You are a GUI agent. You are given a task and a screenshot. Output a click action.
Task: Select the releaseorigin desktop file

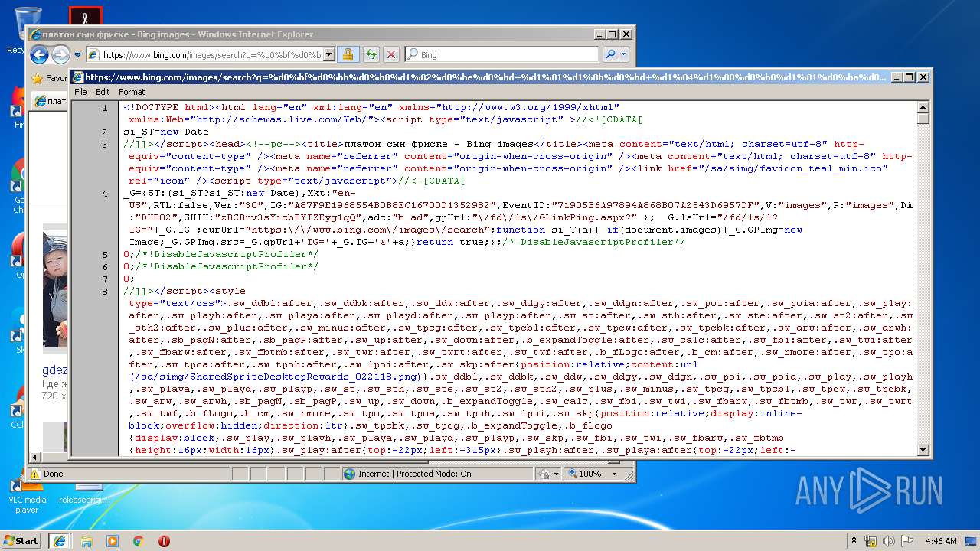(x=85, y=494)
